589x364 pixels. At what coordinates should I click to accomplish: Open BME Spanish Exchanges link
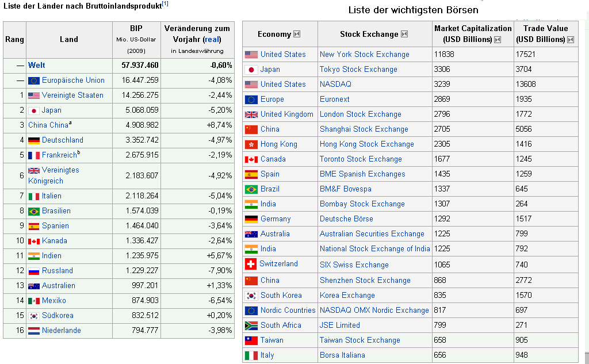(x=362, y=174)
